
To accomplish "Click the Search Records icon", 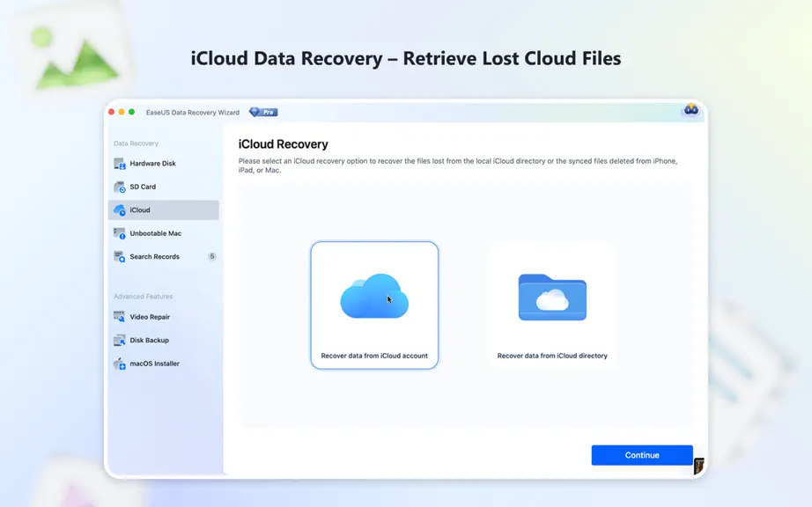I will coord(120,257).
